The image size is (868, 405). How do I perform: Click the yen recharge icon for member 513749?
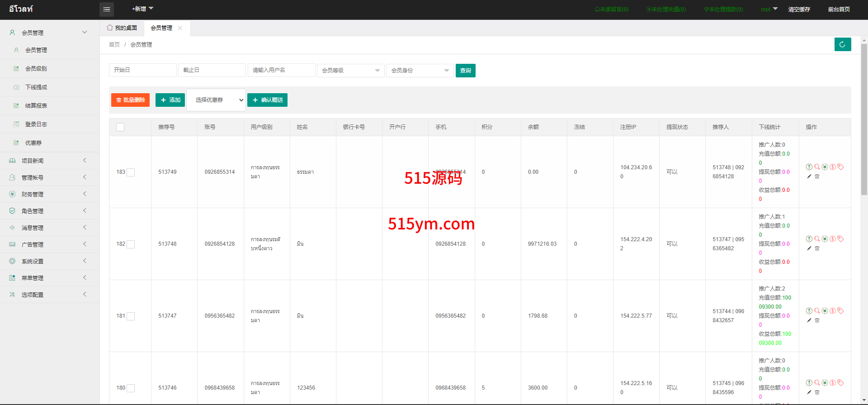point(825,167)
